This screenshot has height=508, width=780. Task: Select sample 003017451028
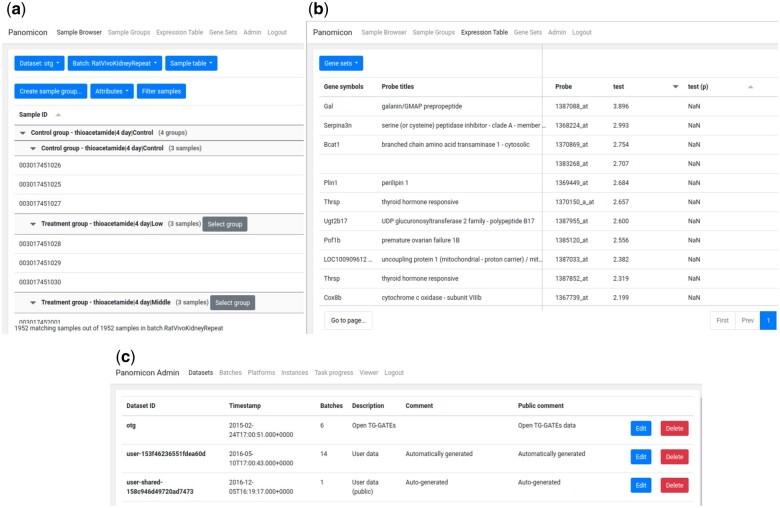(40, 244)
